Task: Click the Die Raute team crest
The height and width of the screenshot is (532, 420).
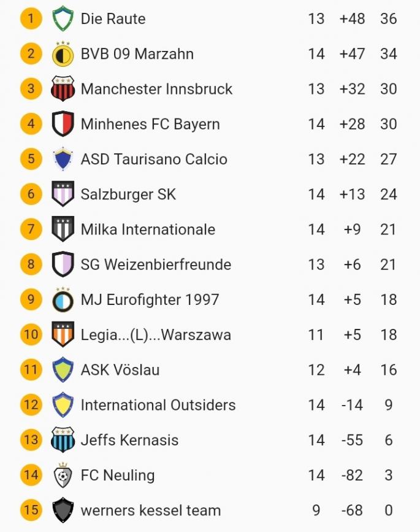Action: 63,19
